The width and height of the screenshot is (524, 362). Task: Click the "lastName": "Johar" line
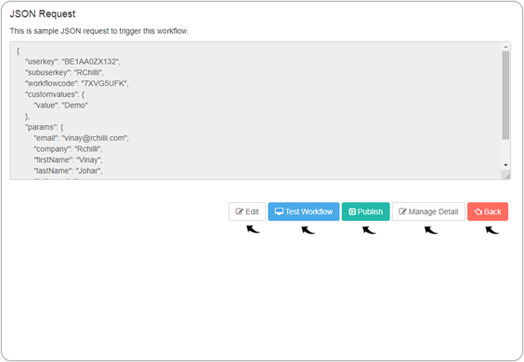(x=68, y=171)
